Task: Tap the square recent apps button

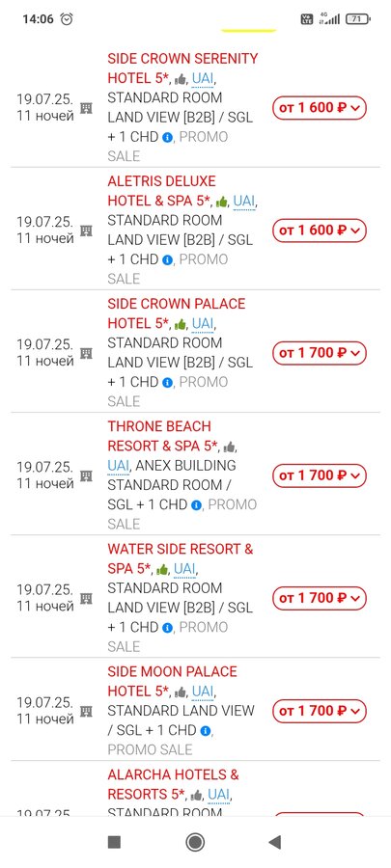Action: pos(114,843)
